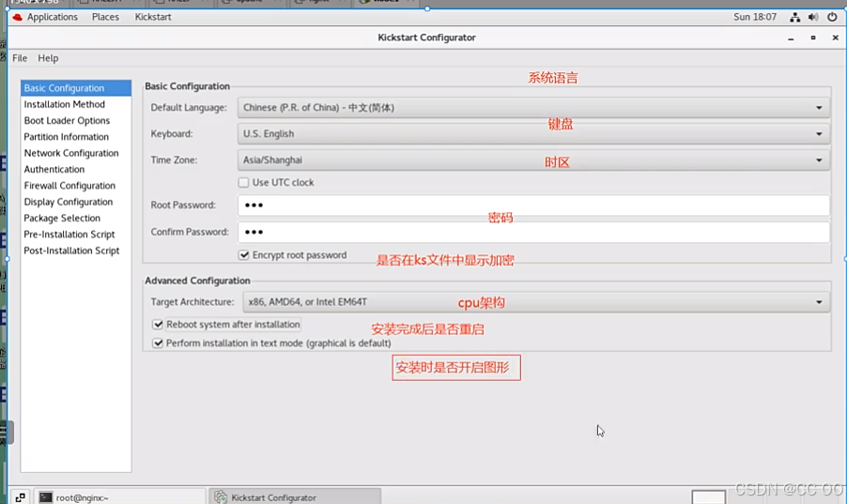Select Basic Configuration in sidebar
This screenshot has height=504, width=847.
tap(76, 88)
